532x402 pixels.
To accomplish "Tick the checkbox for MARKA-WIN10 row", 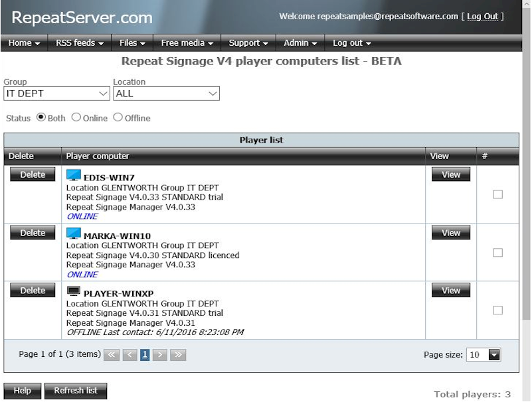I will click(497, 253).
